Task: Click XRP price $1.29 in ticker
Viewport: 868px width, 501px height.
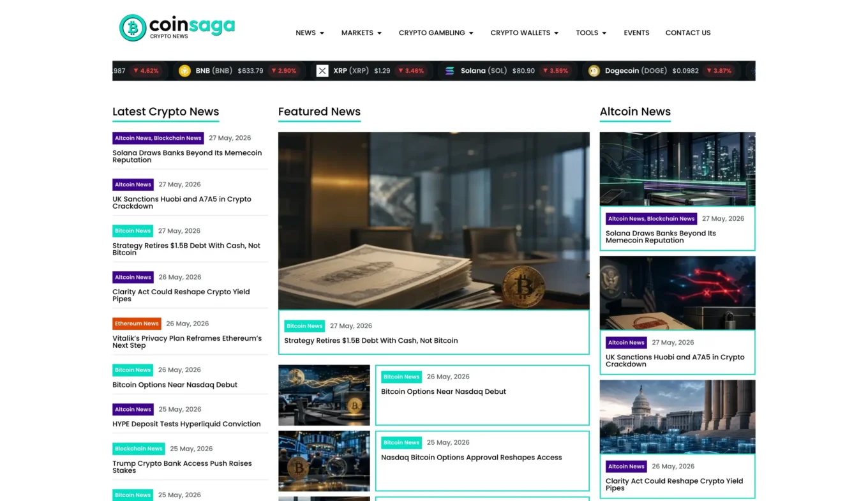Action: point(382,71)
